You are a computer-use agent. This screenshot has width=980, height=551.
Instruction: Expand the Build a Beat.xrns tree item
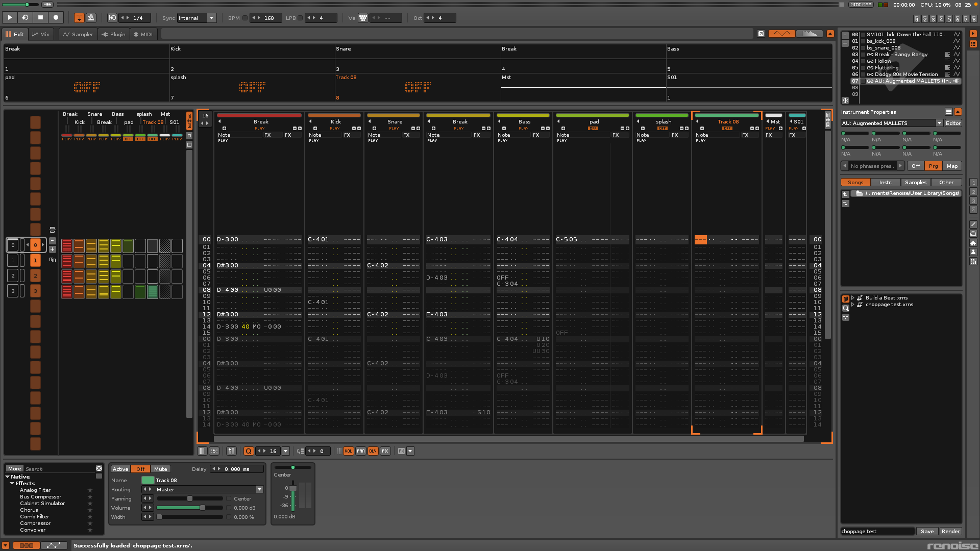point(853,297)
